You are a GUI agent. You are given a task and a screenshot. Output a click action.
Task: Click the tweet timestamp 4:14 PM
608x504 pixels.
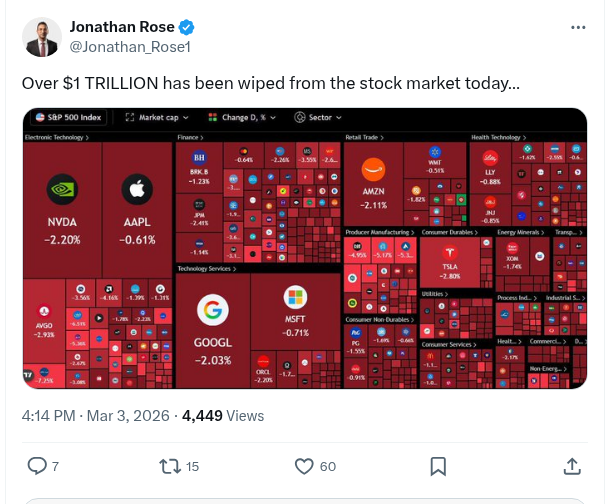tap(48, 416)
